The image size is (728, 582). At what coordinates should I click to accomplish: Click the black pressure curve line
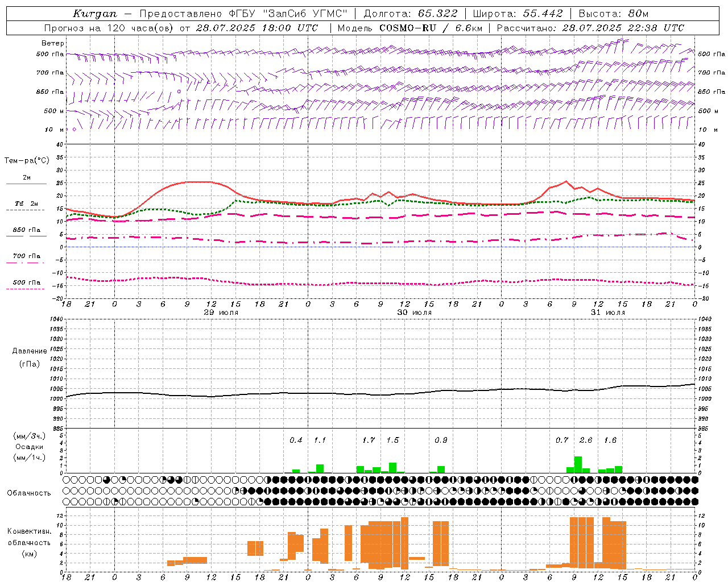[x=380, y=394]
